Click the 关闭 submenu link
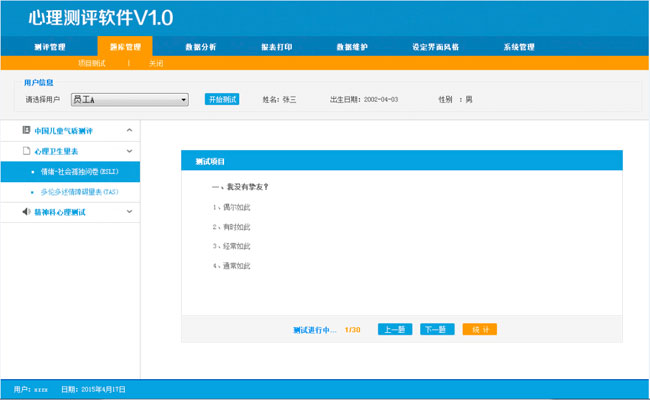Viewport: 650px width, 400px height. pos(156,63)
